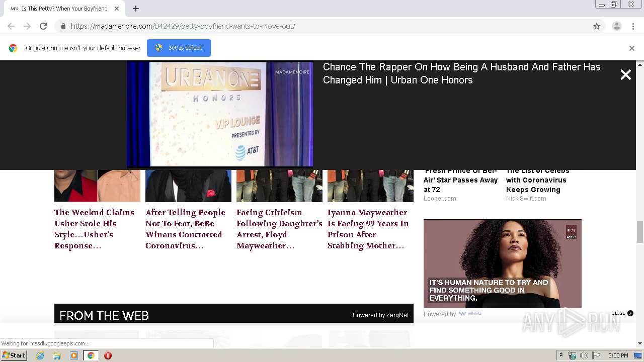Close the bottom ad using CLOSE button
Image resolution: width=644 pixels, height=362 pixels.
(622, 313)
